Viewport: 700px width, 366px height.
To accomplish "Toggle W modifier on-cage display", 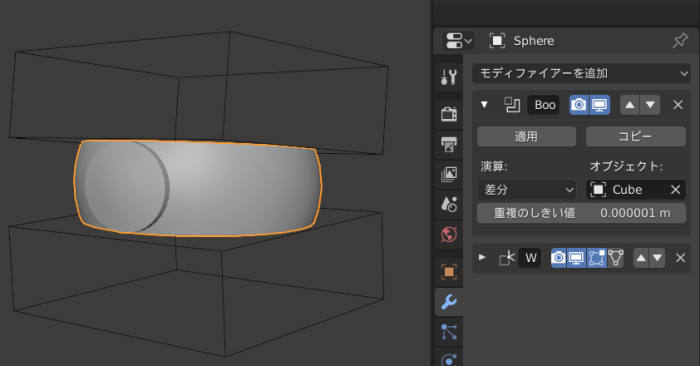I will (615, 258).
